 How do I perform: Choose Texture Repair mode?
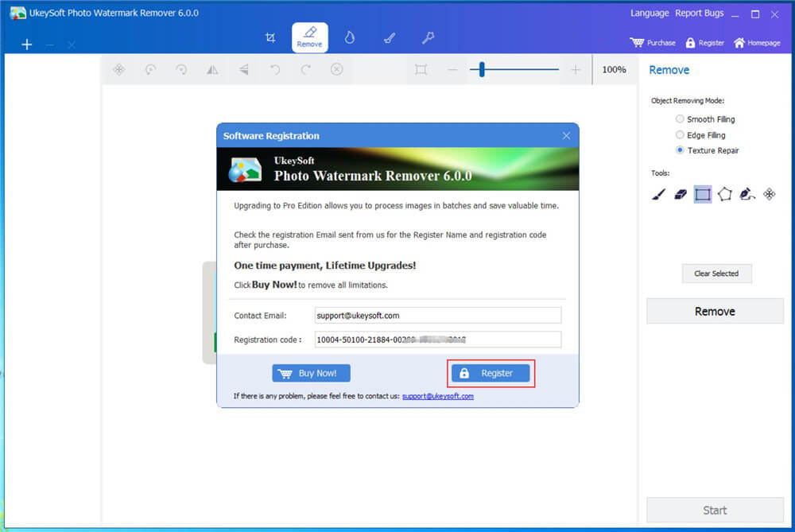[x=680, y=150]
